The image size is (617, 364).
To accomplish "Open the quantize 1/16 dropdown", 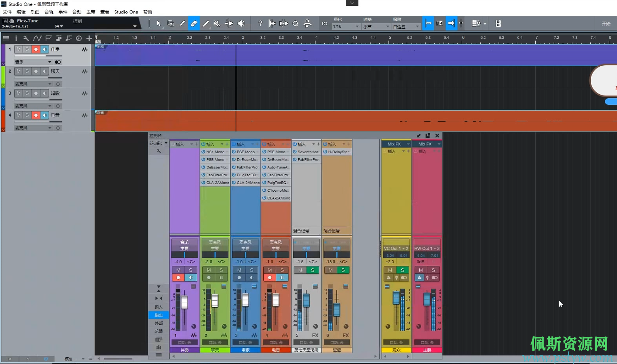I will (x=346, y=27).
